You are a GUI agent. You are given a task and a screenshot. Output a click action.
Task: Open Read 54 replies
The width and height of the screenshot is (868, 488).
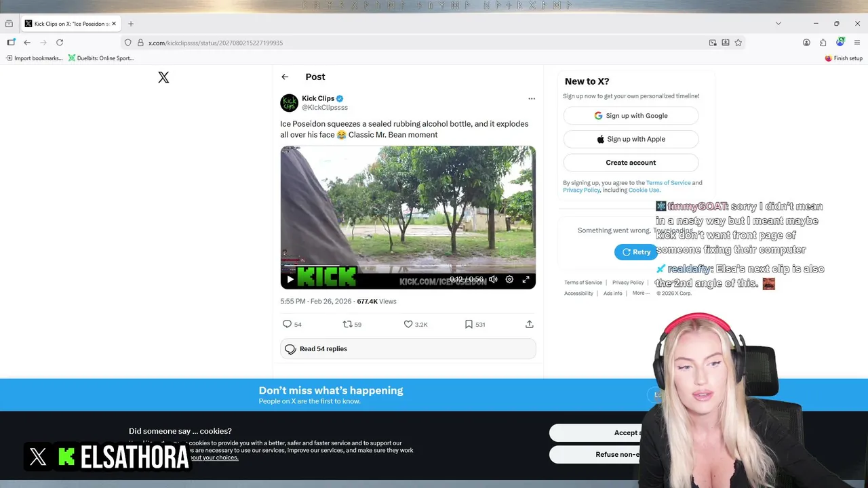click(x=408, y=349)
